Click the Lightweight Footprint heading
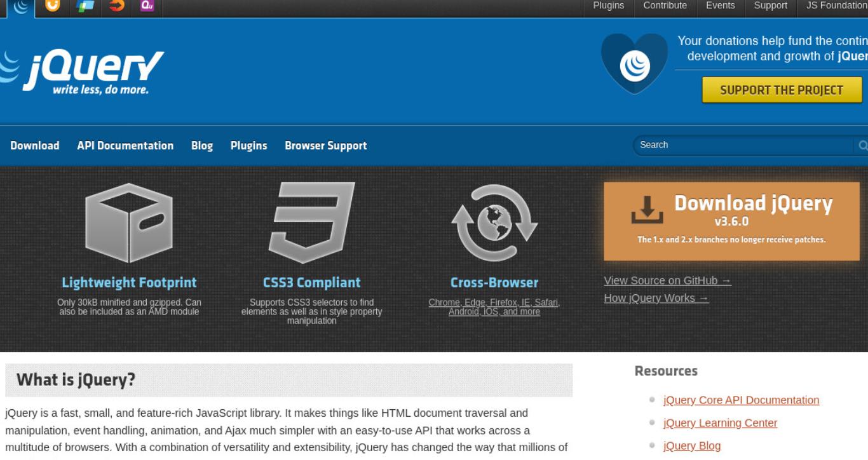This screenshot has width=868, height=460. [x=129, y=283]
